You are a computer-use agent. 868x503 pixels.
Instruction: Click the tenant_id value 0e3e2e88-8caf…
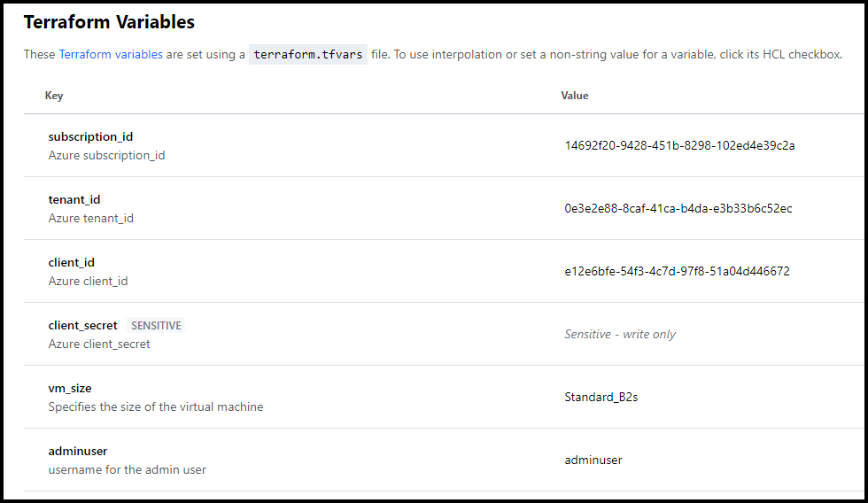(x=678, y=209)
